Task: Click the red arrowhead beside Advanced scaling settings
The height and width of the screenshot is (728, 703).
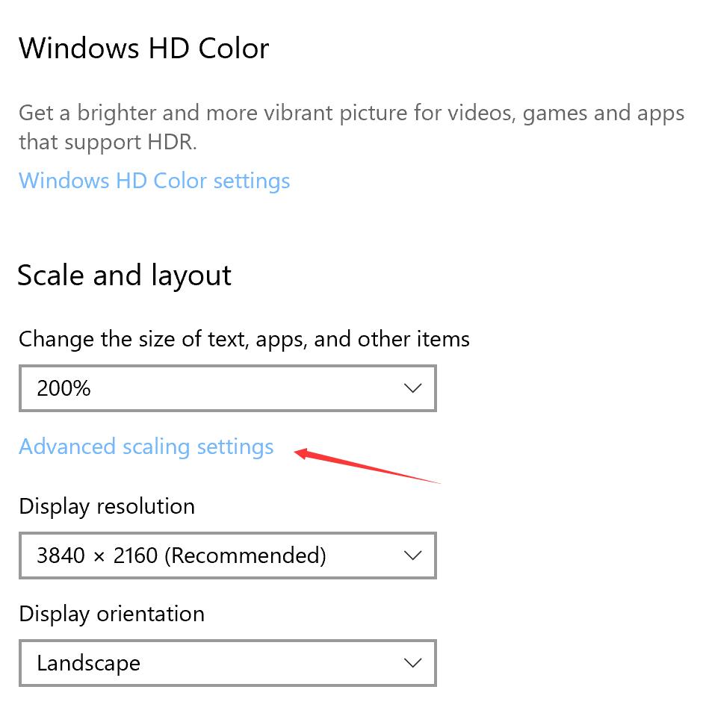Action: [x=302, y=453]
